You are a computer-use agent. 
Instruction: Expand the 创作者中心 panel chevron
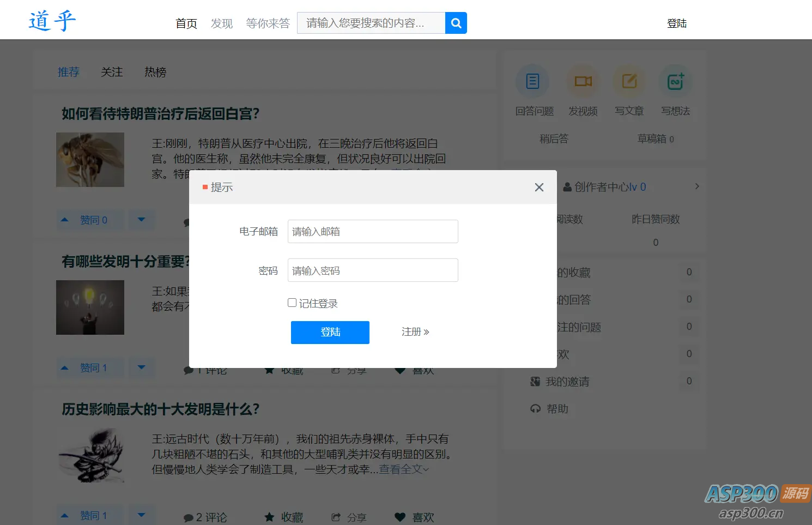tap(696, 186)
